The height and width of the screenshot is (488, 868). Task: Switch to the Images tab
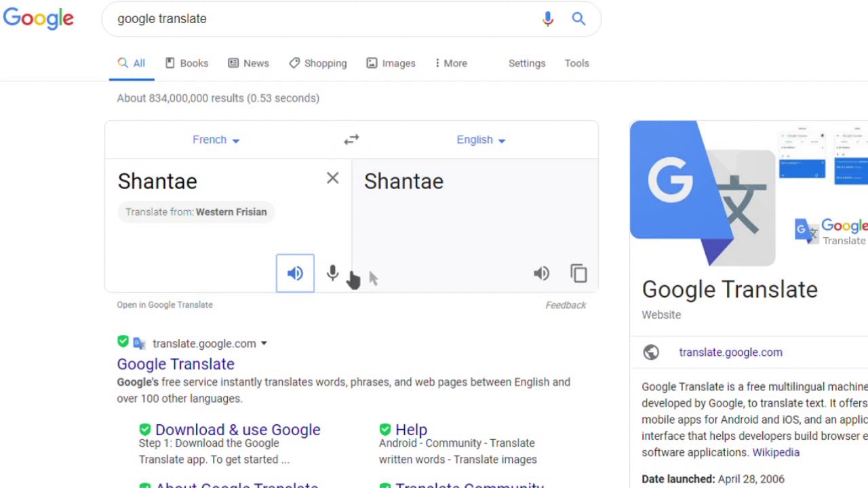click(391, 63)
